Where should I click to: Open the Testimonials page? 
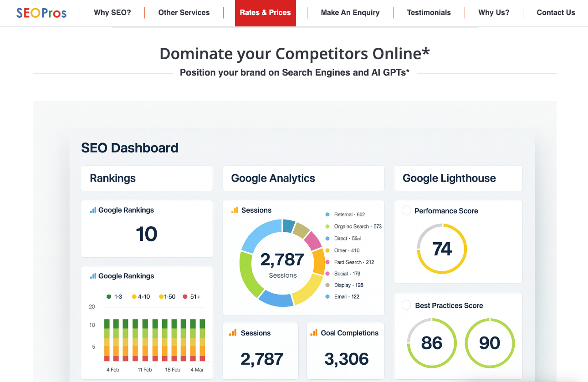pyautogui.click(x=429, y=13)
